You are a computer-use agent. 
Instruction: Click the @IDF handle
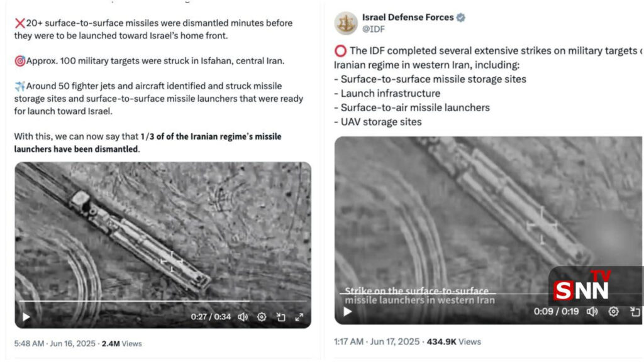tap(374, 29)
